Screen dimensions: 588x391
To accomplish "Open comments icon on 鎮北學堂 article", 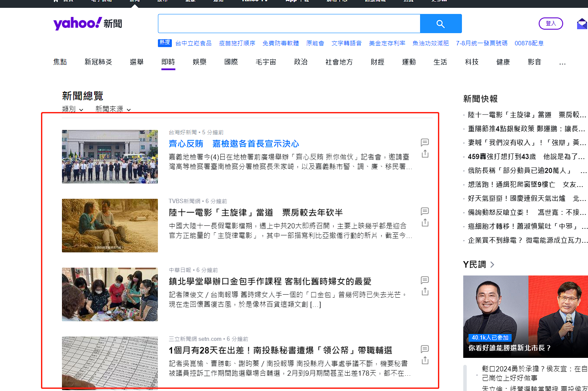I will 425,280.
